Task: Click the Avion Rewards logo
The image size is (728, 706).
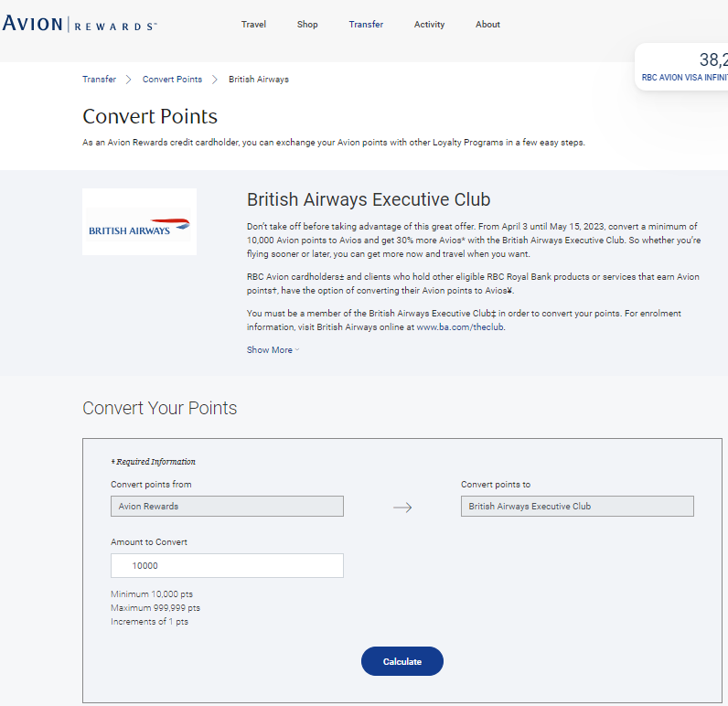Action: 80,24
